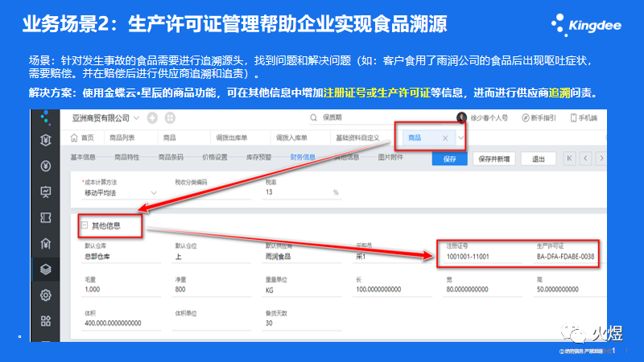The image size is (644, 362).
Task: Jump to 财务信息 section
Action: click(x=303, y=157)
